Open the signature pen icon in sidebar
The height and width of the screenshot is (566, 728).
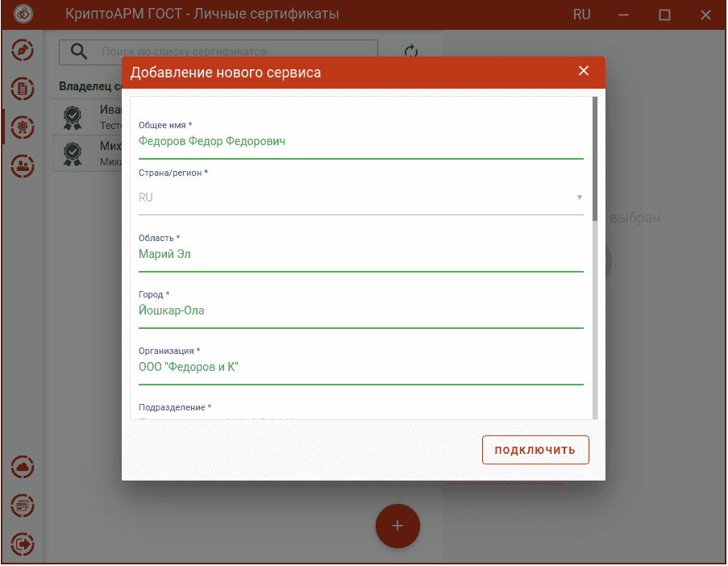pyautogui.click(x=23, y=50)
